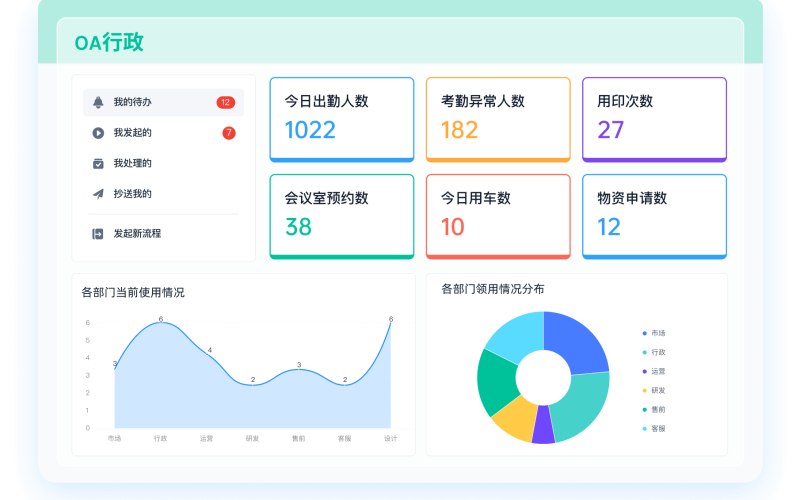Click the data label 4 on the line chart

(210, 350)
